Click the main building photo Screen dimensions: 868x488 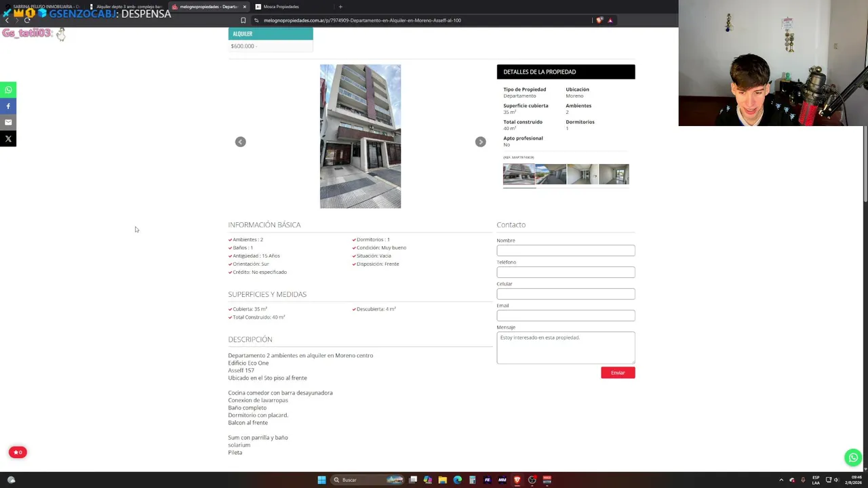(x=360, y=136)
